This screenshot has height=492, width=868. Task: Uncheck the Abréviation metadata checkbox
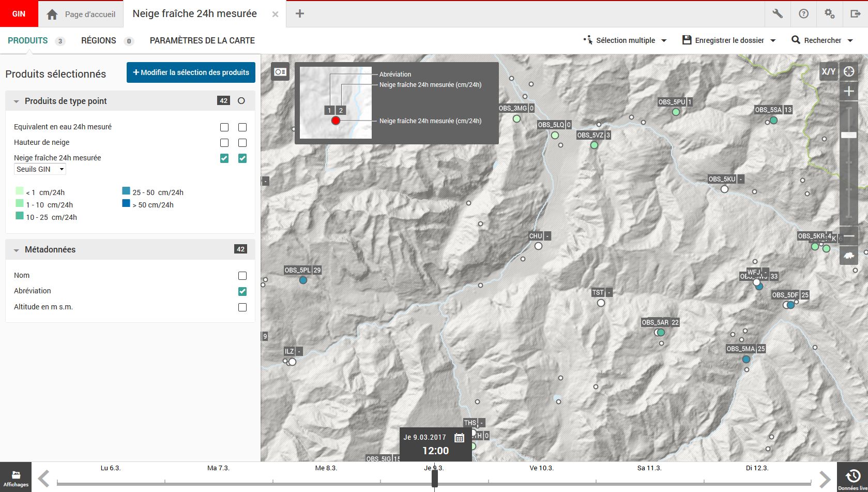click(242, 291)
